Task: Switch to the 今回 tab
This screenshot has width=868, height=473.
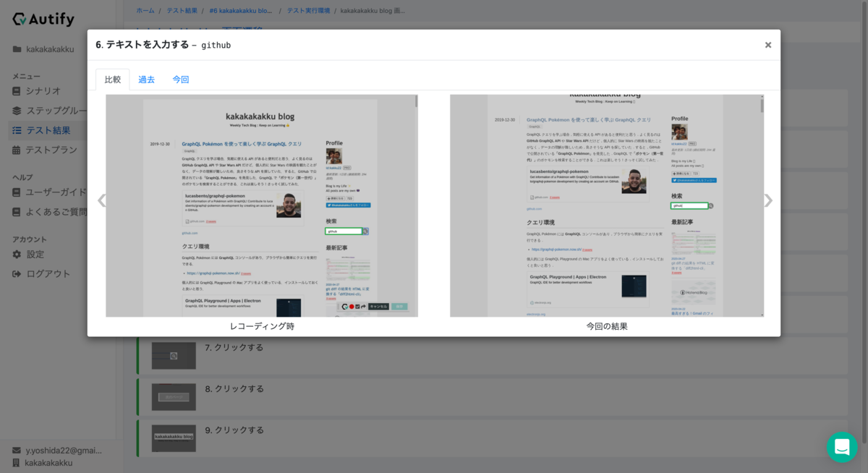Action: tap(181, 80)
